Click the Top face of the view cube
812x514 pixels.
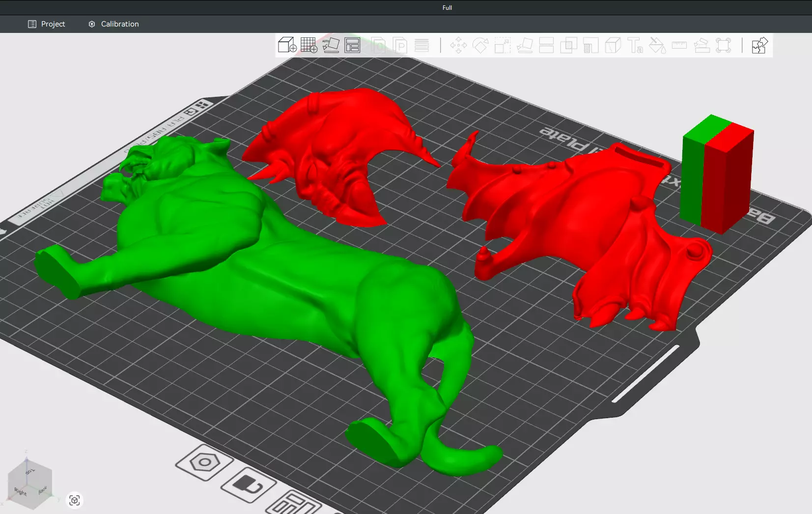click(x=30, y=471)
